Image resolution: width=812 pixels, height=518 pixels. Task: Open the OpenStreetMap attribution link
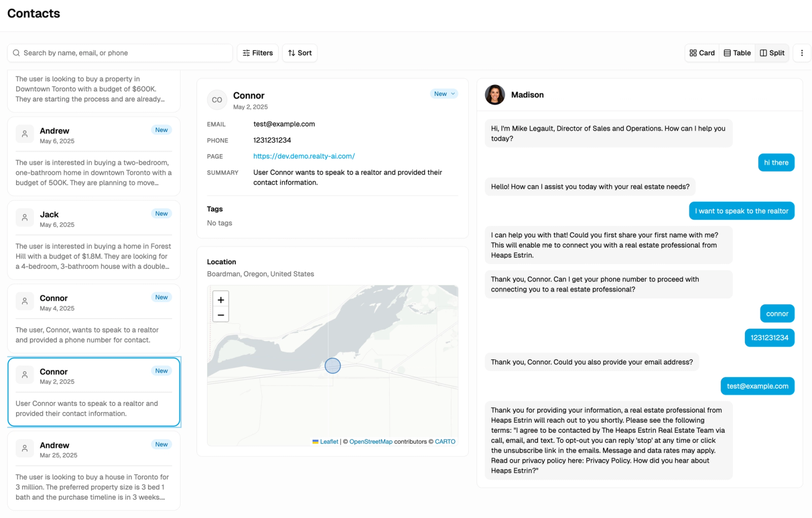[x=370, y=441]
